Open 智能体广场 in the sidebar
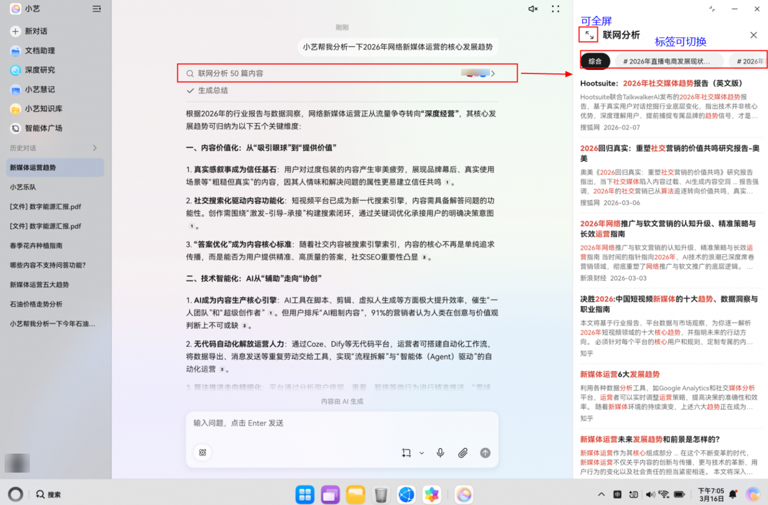This screenshot has width=768, height=505. (x=37, y=128)
